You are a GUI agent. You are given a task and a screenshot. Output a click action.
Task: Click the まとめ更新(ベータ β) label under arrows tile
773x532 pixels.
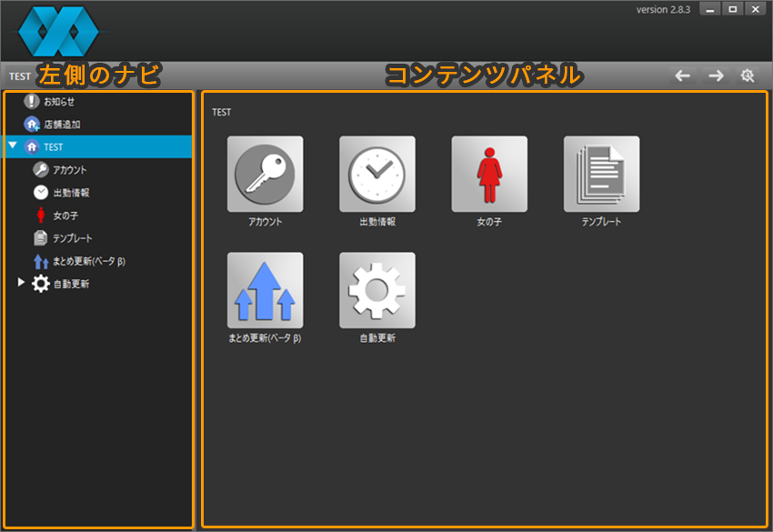coord(266,338)
